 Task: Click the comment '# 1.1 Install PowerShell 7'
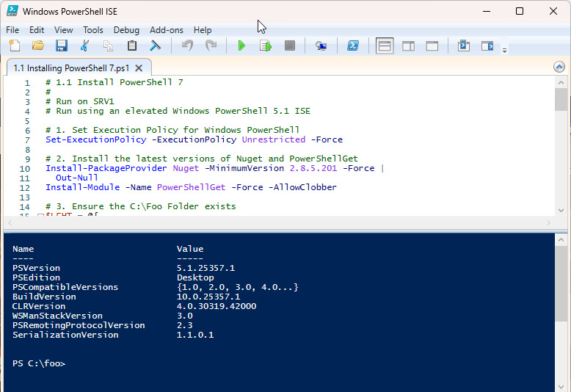pos(114,82)
